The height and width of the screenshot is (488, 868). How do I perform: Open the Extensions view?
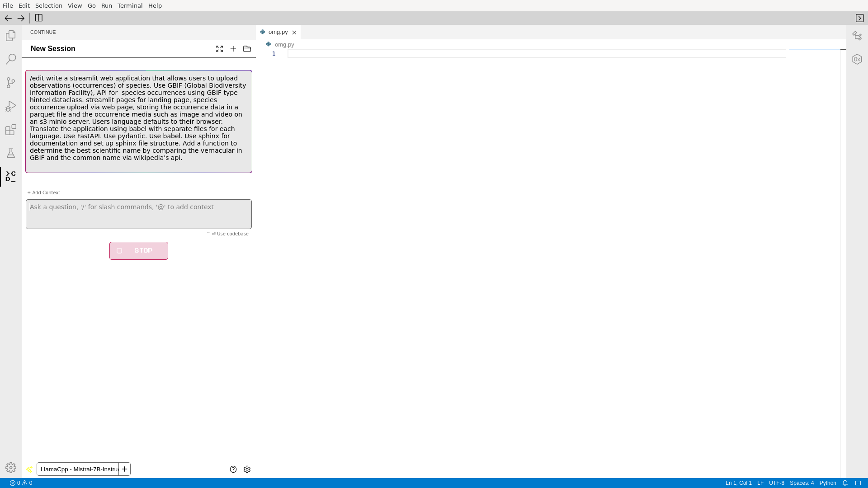pyautogui.click(x=11, y=130)
